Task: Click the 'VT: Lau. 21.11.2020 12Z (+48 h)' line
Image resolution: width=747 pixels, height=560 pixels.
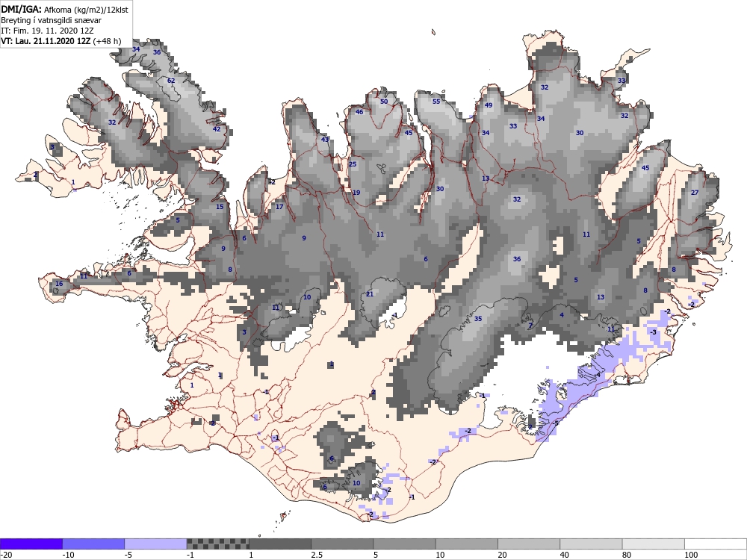Action: pyautogui.click(x=61, y=41)
